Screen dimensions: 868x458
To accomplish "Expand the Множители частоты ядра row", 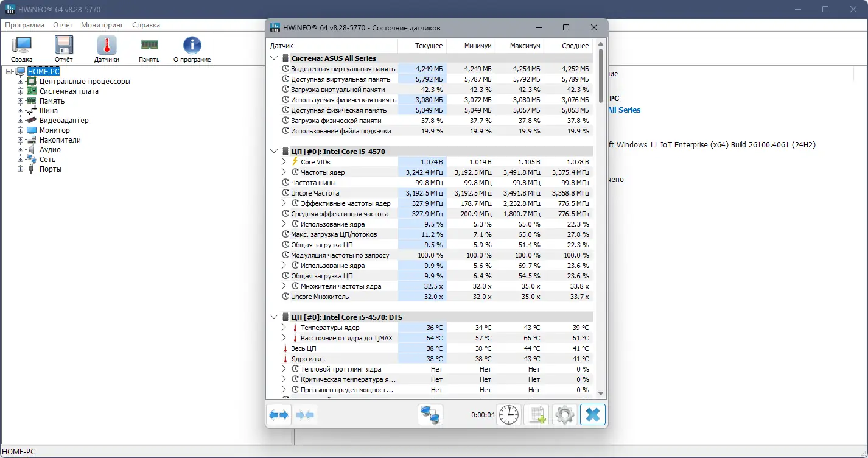I will [284, 286].
